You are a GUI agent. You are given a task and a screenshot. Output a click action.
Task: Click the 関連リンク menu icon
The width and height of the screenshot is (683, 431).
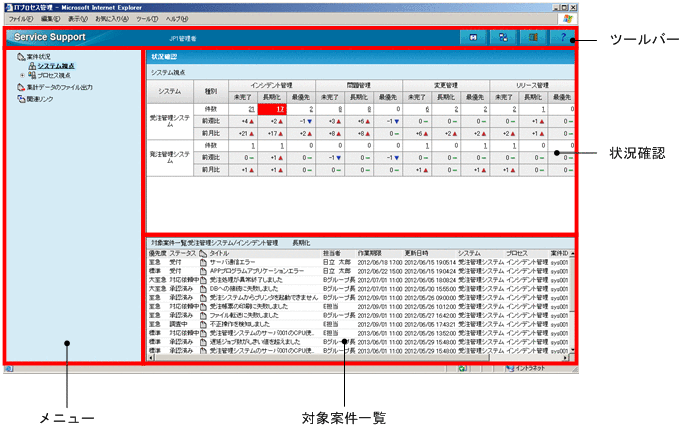[x=21, y=98]
